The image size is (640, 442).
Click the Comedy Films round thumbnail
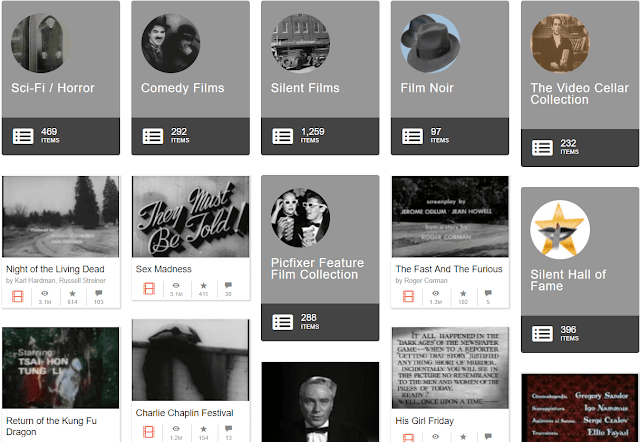pos(171,43)
